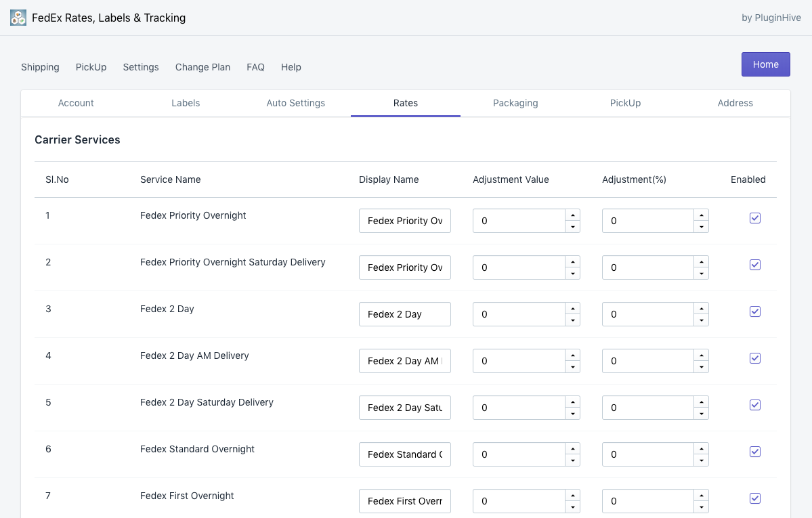Increase Adjustment Value for Fedex First Overnight
Viewport: 812px width, 518px height.
pos(572,495)
